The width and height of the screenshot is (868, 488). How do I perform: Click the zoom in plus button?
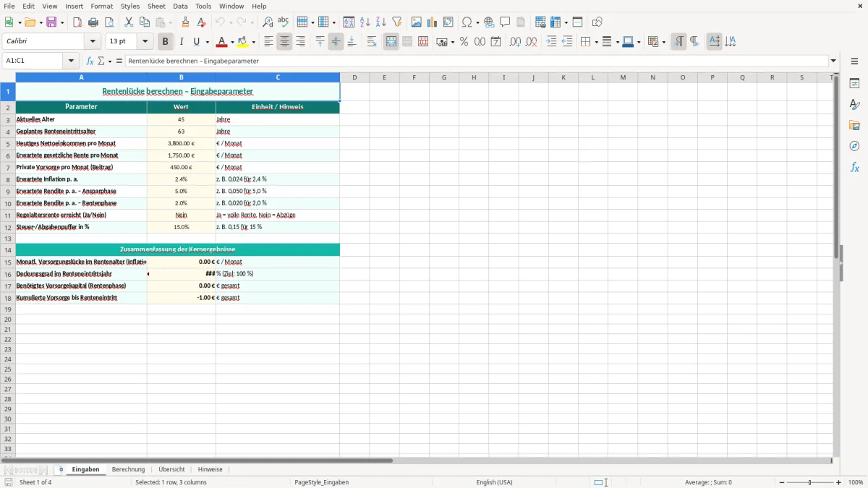(839, 482)
